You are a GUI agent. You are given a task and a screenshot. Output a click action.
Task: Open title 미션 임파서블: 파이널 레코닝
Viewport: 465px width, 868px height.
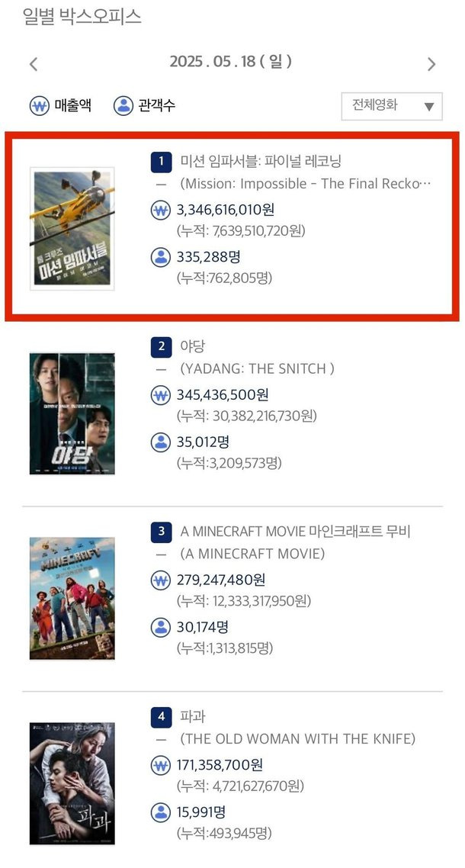pos(261,162)
